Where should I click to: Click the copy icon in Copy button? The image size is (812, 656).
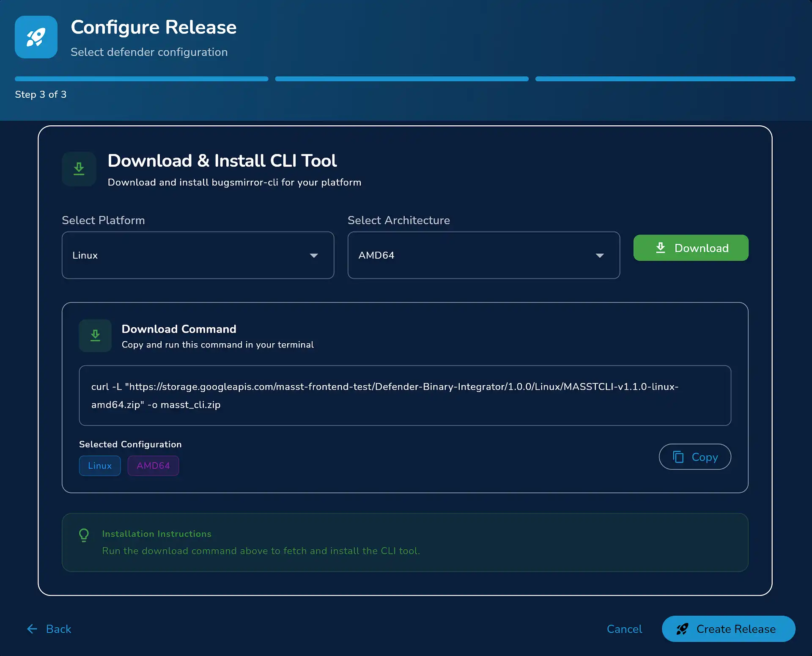point(678,457)
